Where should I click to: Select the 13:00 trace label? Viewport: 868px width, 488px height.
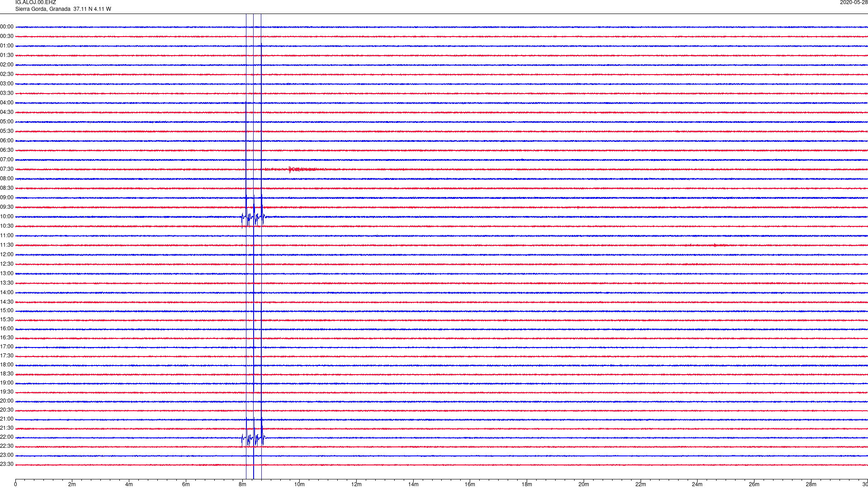7,274
